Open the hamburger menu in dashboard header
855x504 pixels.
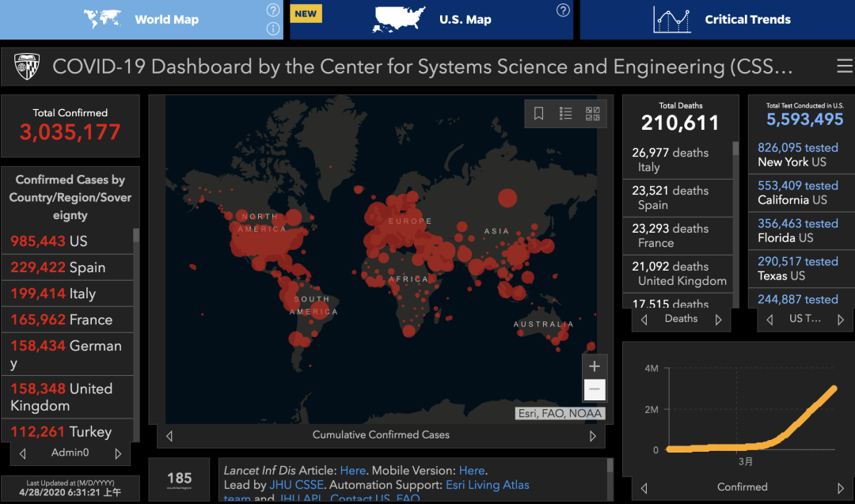[844, 66]
